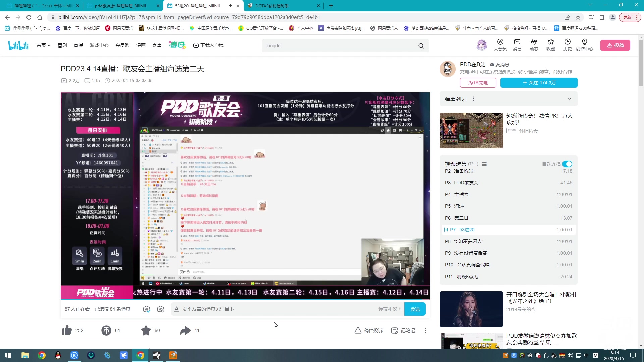The image size is (644, 362).
Task: Select episode P11 明晚6点见
Action: pos(508,277)
